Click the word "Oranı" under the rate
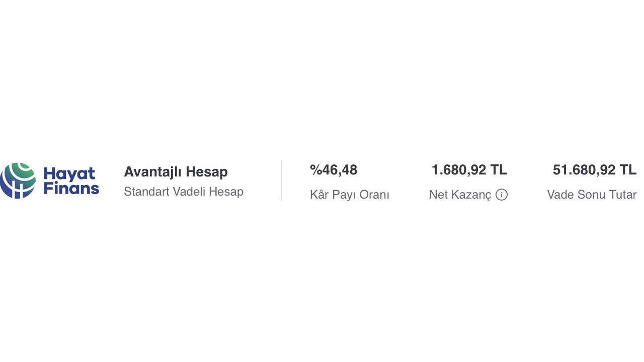Screen dimensions: 644x362 [x=374, y=195]
